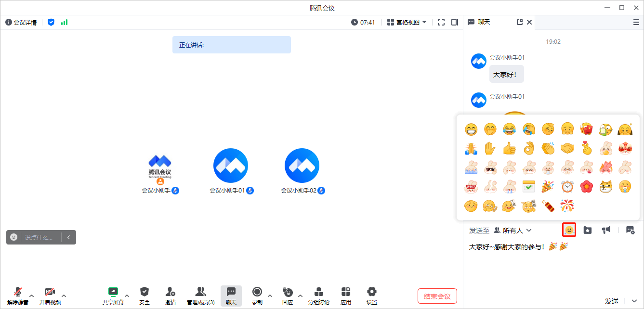
Task: Enter fullscreen mode icon
Action: point(441,22)
